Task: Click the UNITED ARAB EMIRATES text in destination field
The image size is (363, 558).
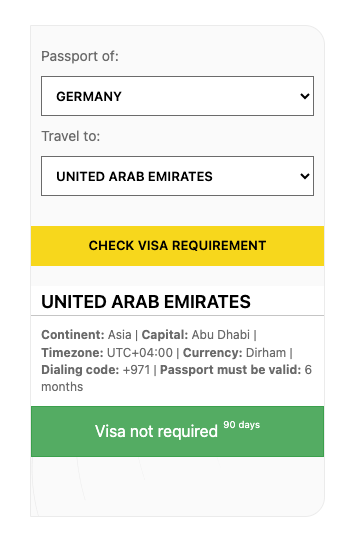Action: 135,177
